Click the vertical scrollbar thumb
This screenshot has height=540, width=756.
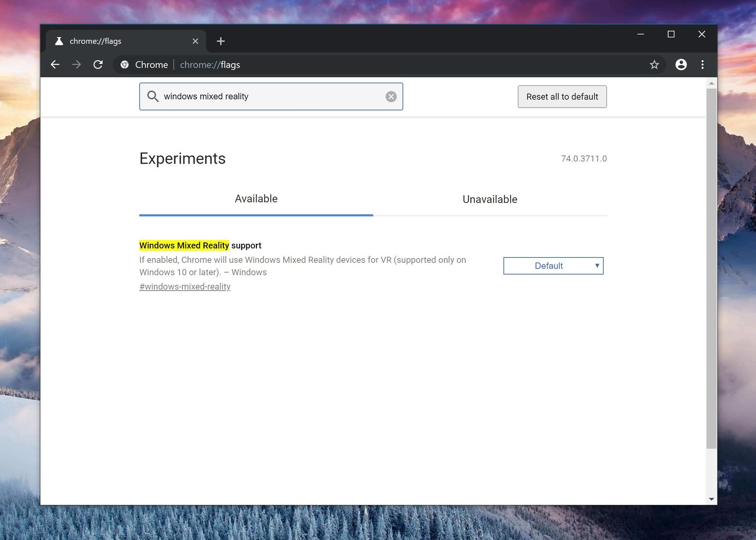pos(711,269)
